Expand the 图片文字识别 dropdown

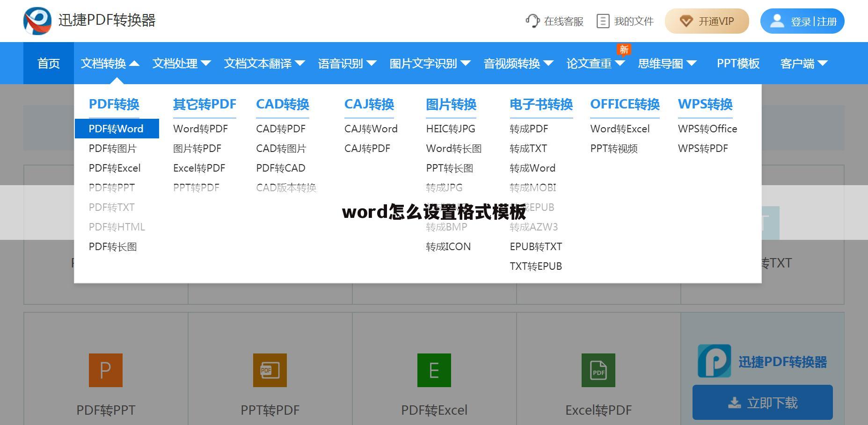(466, 63)
